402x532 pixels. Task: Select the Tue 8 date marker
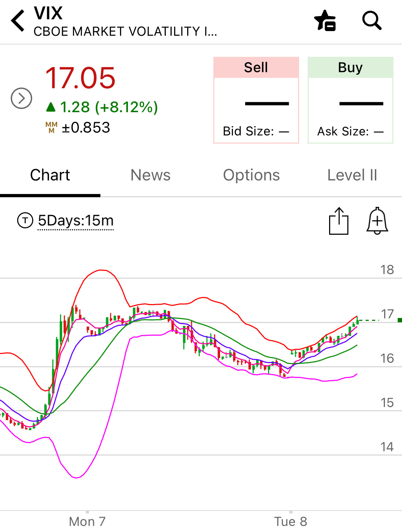pos(291,522)
